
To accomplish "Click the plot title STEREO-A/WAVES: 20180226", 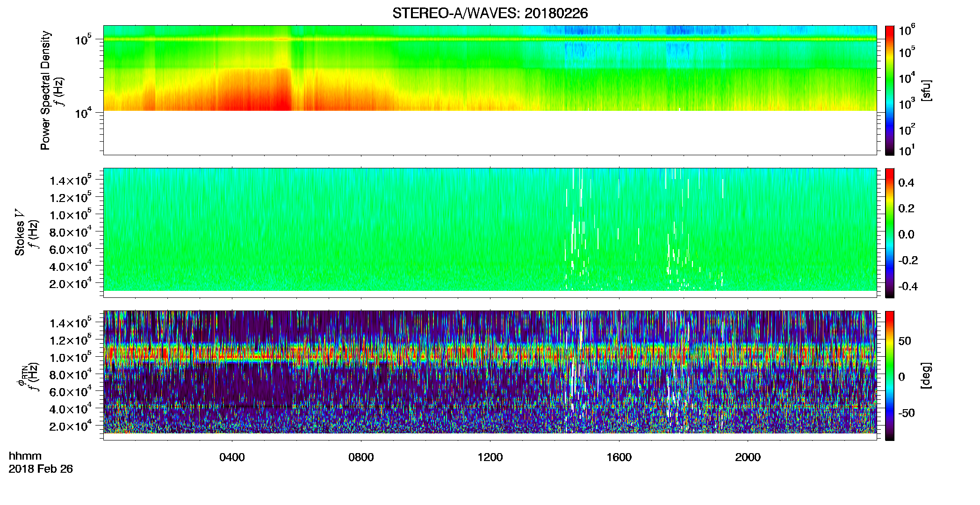I will point(490,14).
